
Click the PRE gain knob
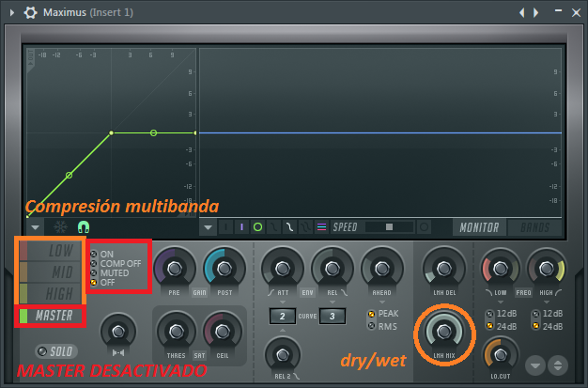pos(175,269)
